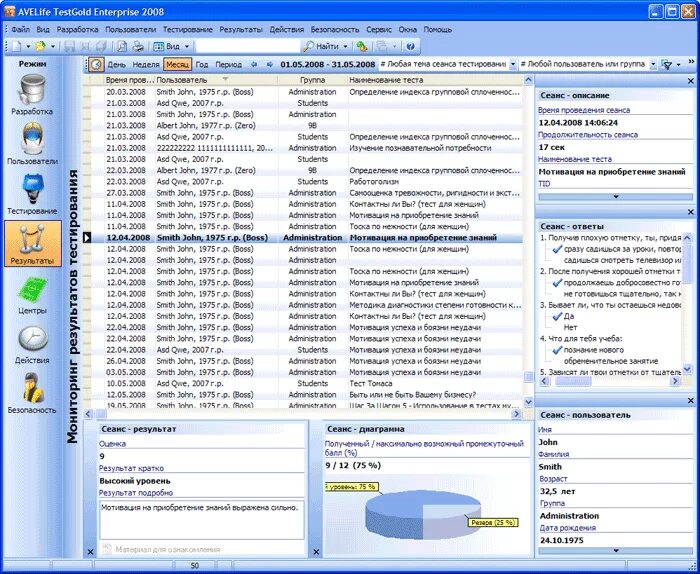The width and height of the screenshot is (700, 574).
Task: Open the Файл menu
Action: pos(21,29)
